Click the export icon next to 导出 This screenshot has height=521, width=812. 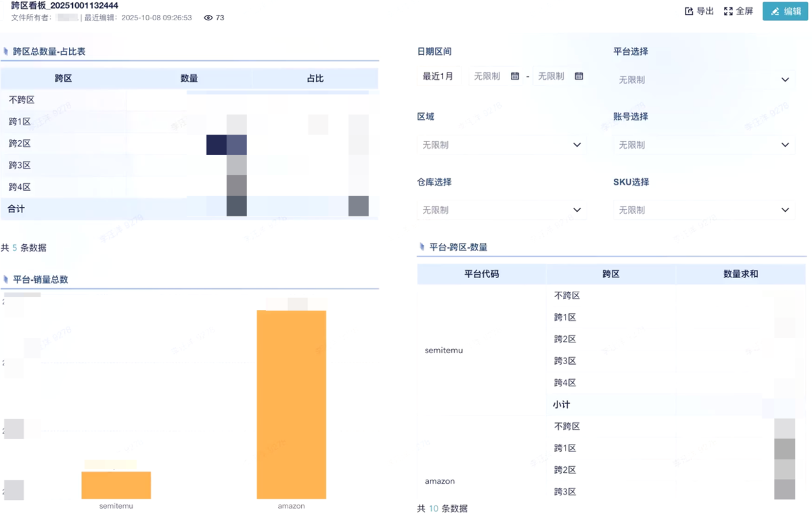(x=689, y=12)
